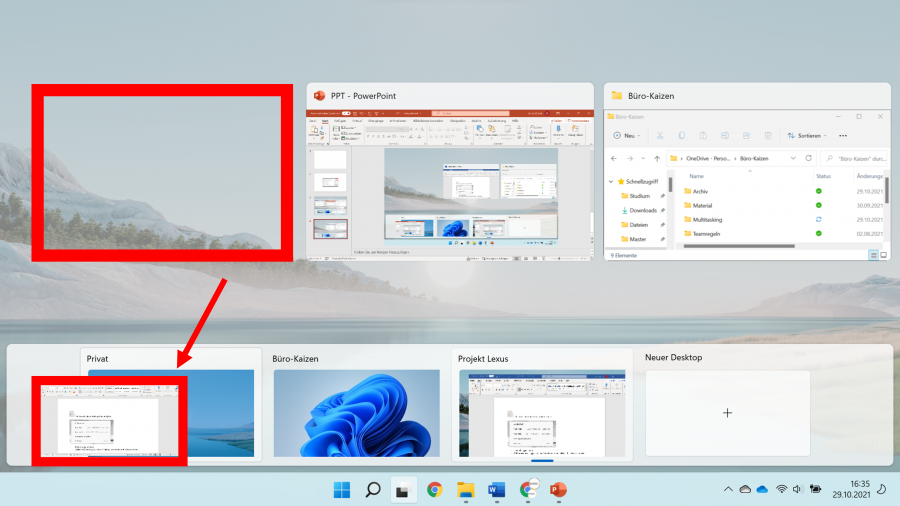Screen dimensions: 900x506
Task: Switch to the Büro-Kaizen virtual desktop
Action: coord(356,404)
